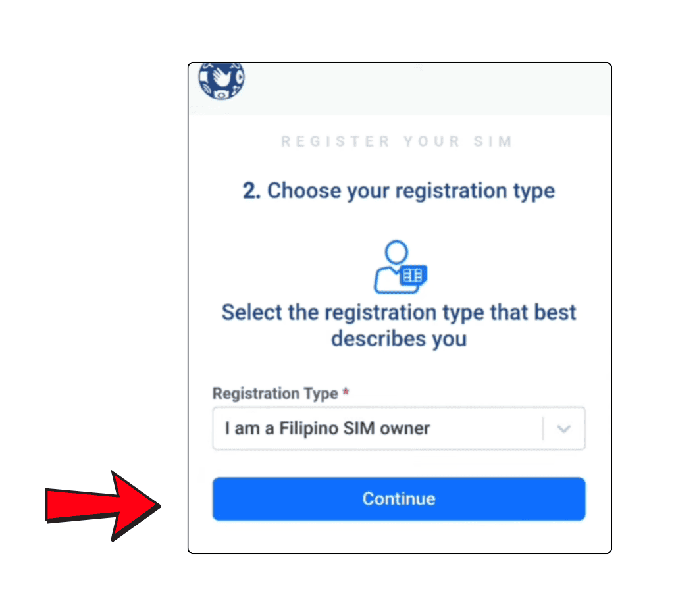Click the "Choose your registration type" heading
This screenshot has width=674, height=616.
(x=411, y=191)
